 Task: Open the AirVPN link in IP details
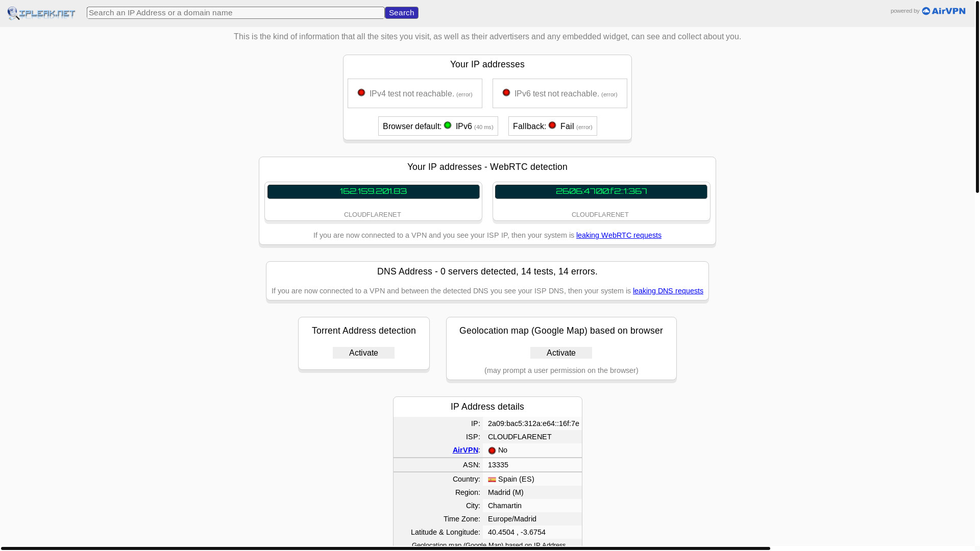pyautogui.click(x=465, y=450)
